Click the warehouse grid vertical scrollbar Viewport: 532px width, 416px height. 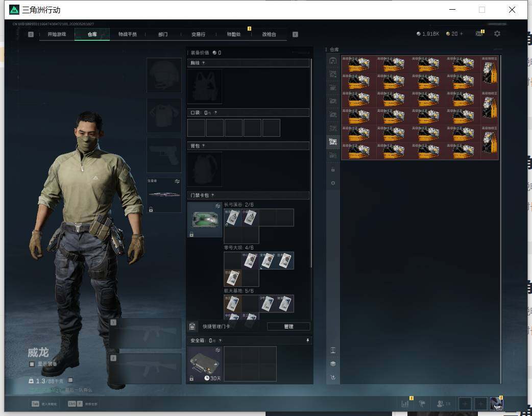(x=500, y=219)
